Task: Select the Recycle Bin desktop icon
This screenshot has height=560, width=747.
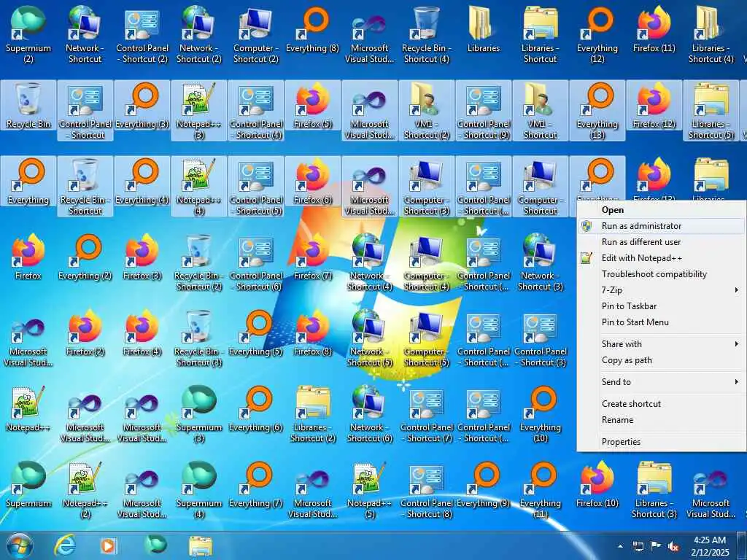Action: click(28, 106)
